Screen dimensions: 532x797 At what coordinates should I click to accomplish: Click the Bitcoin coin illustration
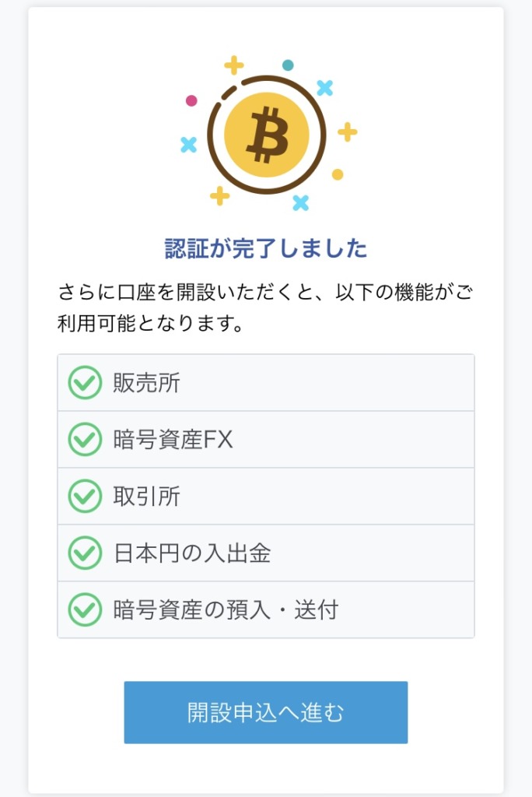[267, 135]
